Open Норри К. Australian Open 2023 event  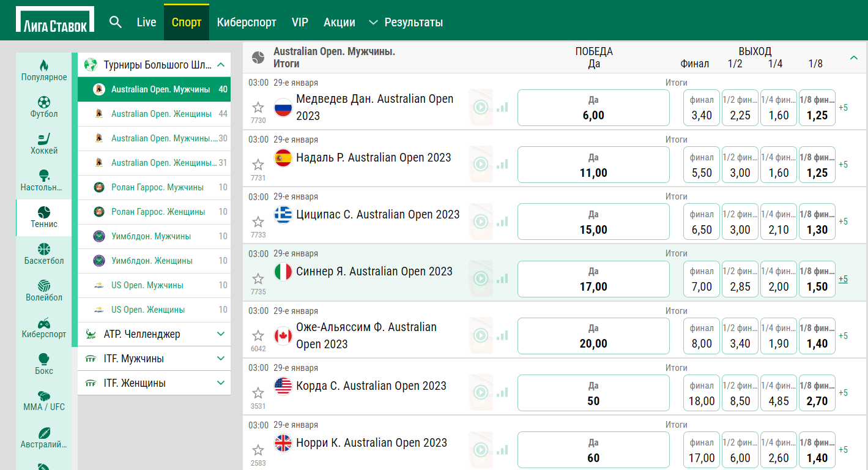pos(371,442)
